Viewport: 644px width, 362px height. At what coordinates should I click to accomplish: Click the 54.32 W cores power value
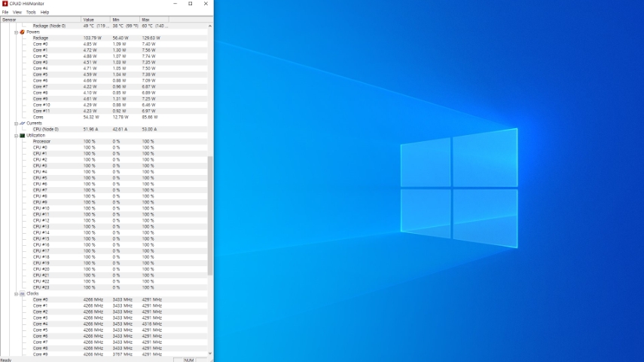[91, 117]
